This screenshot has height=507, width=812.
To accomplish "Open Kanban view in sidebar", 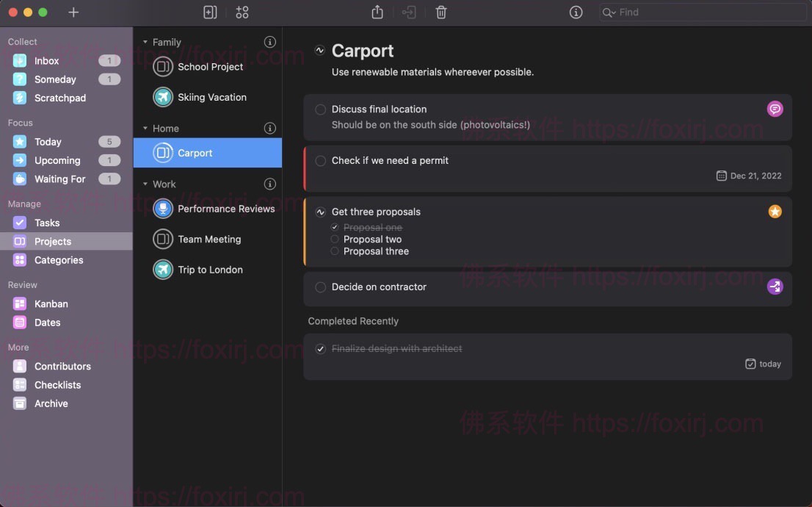I will [51, 303].
